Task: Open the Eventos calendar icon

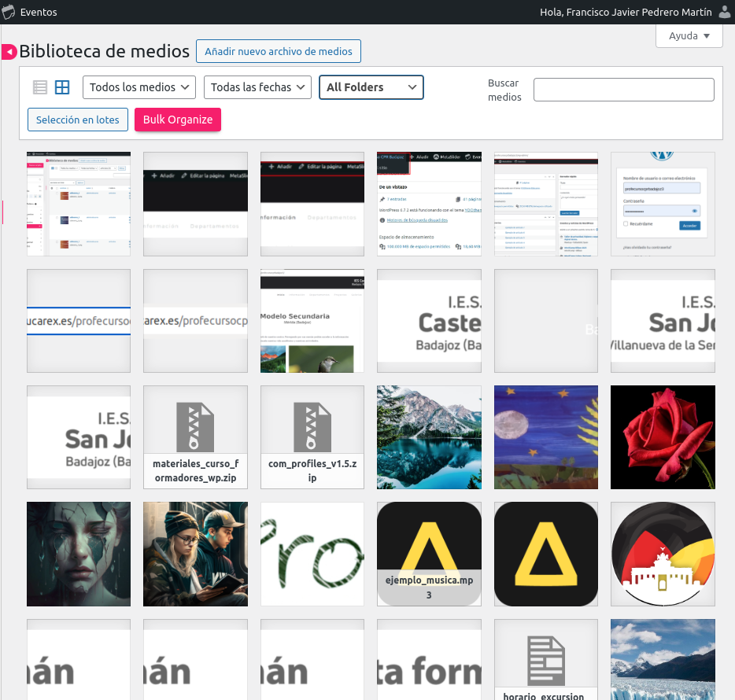Action: click(9, 12)
